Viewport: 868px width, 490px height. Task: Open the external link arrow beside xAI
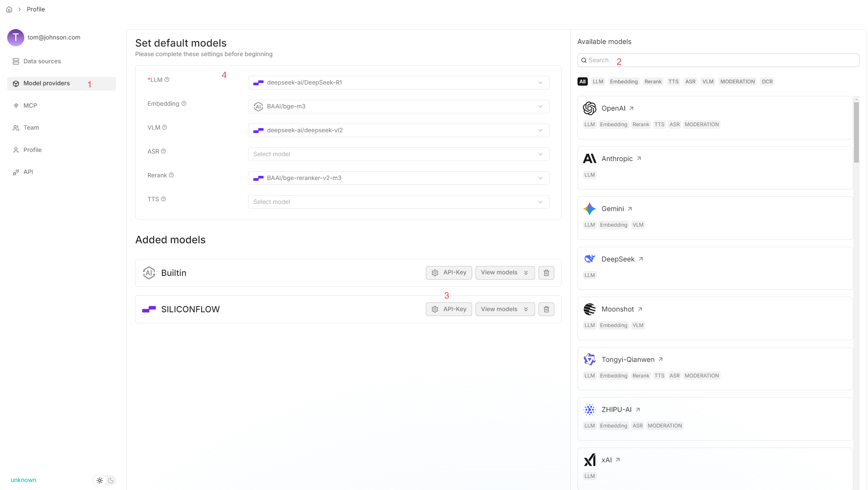click(618, 460)
